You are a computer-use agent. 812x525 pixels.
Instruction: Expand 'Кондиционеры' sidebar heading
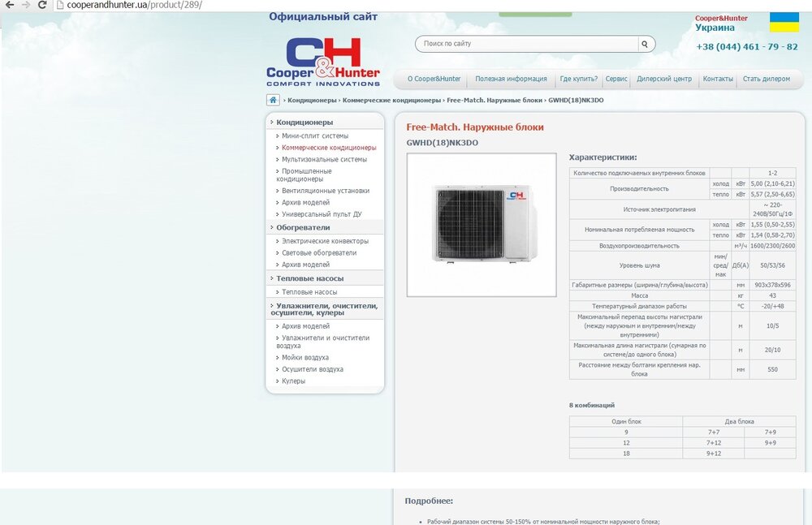[x=304, y=123]
